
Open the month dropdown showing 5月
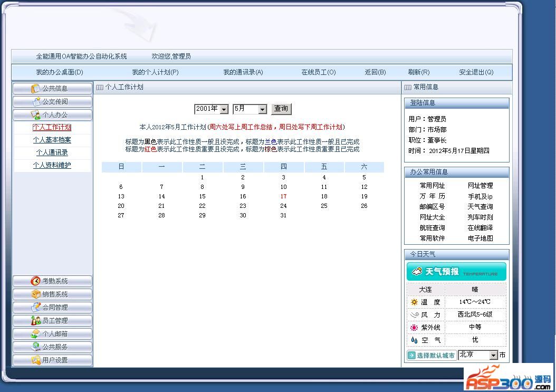(x=262, y=109)
